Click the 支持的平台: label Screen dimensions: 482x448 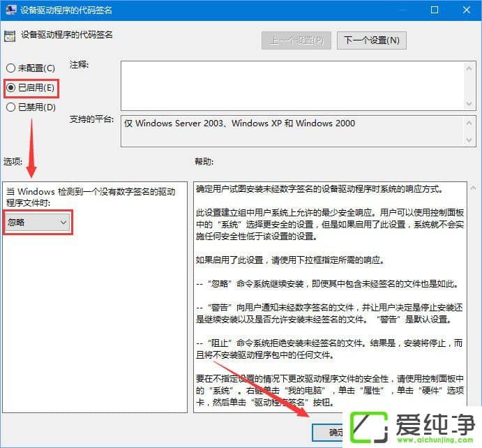point(91,119)
